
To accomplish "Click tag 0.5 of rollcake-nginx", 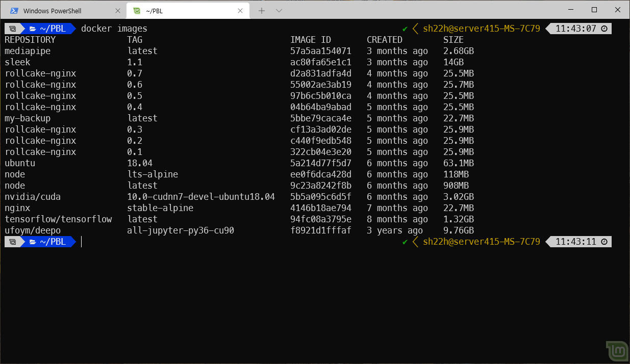I will 135,96.
